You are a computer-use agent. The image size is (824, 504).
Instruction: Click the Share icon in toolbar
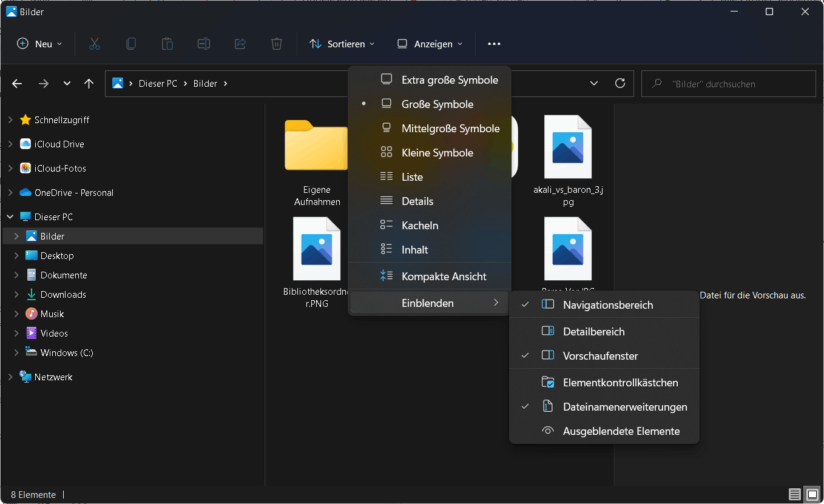click(240, 44)
